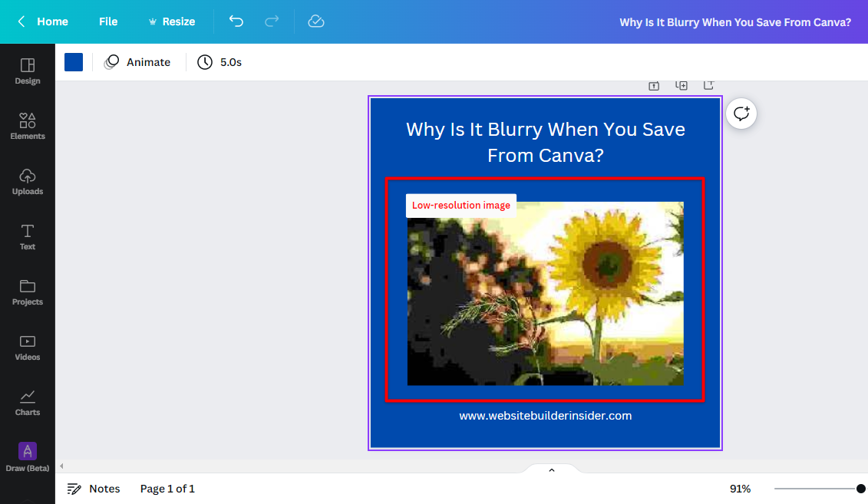Click the cloud save status icon

pos(316,21)
